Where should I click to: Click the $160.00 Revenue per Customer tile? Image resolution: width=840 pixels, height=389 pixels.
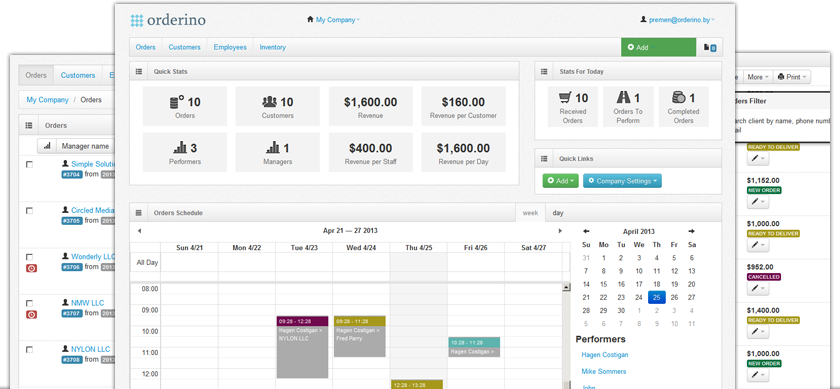coord(463,107)
